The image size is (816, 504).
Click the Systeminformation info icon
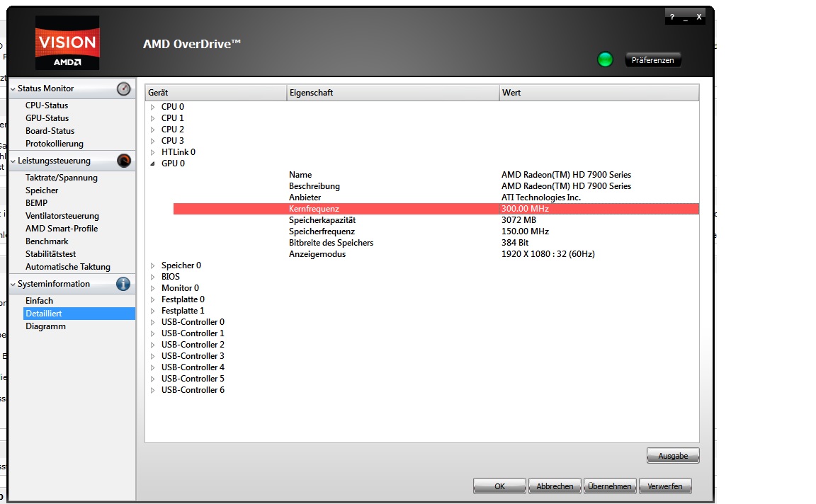[x=123, y=284]
